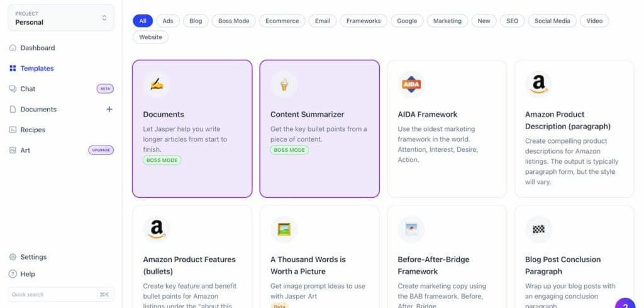Filter templates by SEO

[512, 21]
